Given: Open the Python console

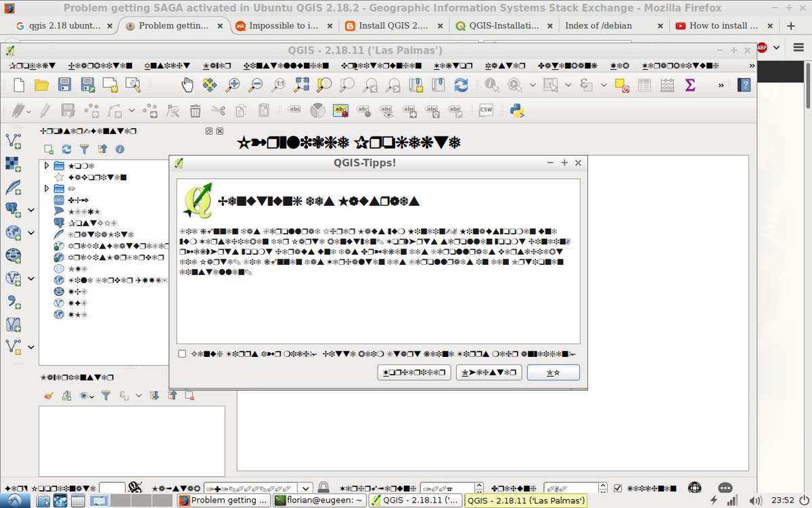Looking at the screenshot, I should [x=518, y=110].
